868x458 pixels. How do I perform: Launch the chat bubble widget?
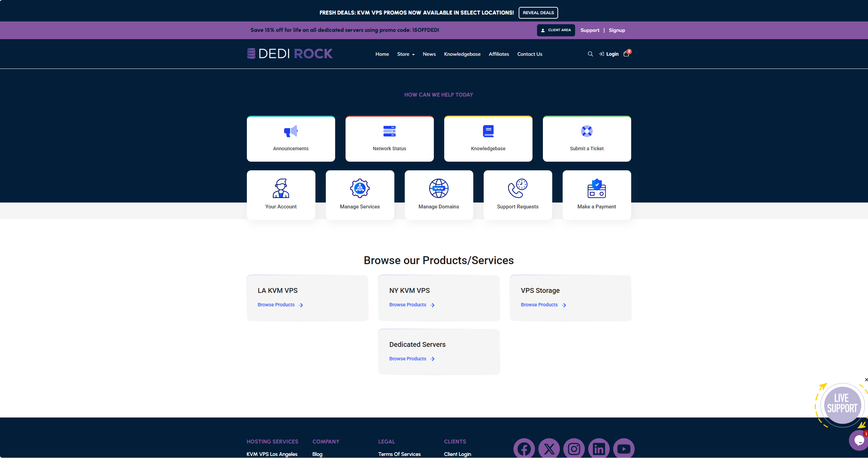pyautogui.click(x=859, y=440)
